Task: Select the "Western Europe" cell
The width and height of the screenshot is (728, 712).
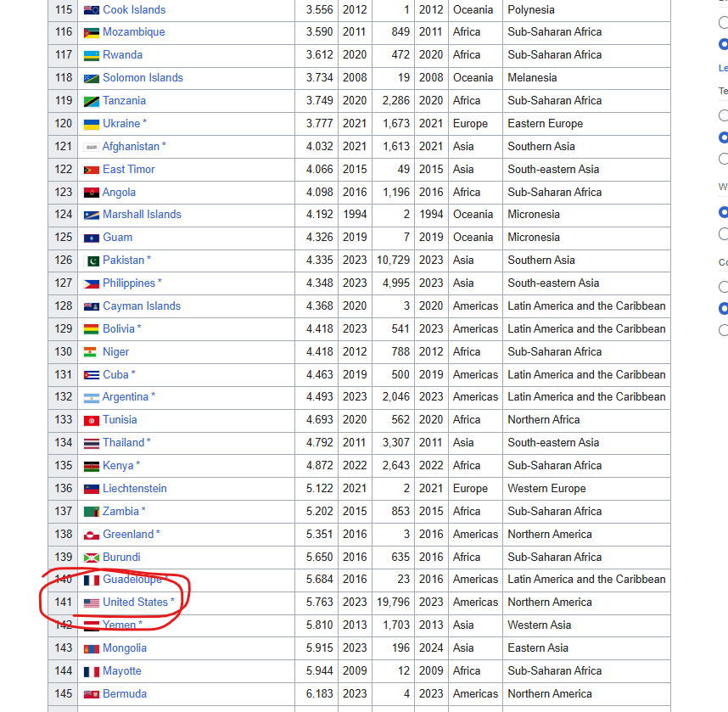Action: click(586, 489)
